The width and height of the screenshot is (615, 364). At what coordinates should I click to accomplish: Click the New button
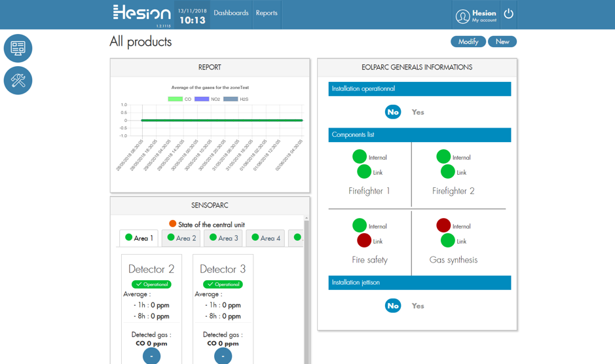pyautogui.click(x=502, y=42)
